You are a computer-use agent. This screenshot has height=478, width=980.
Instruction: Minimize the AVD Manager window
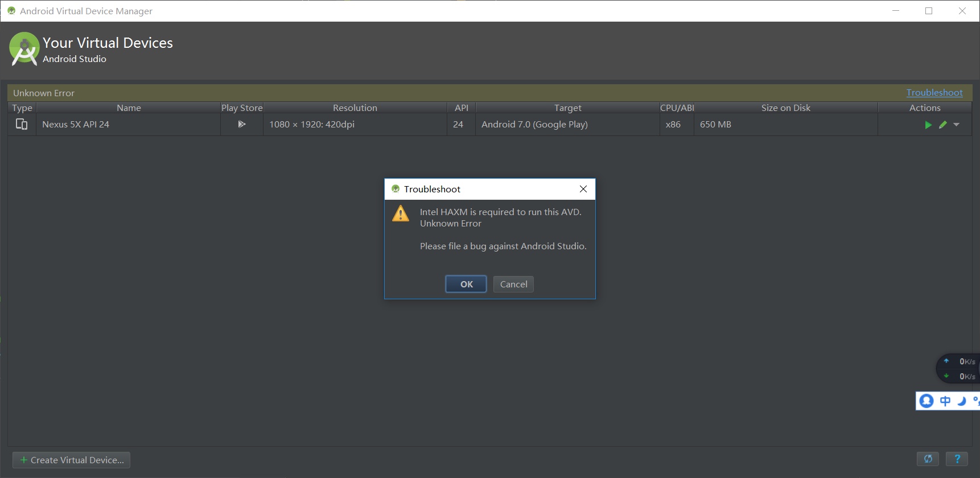(x=896, y=11)
